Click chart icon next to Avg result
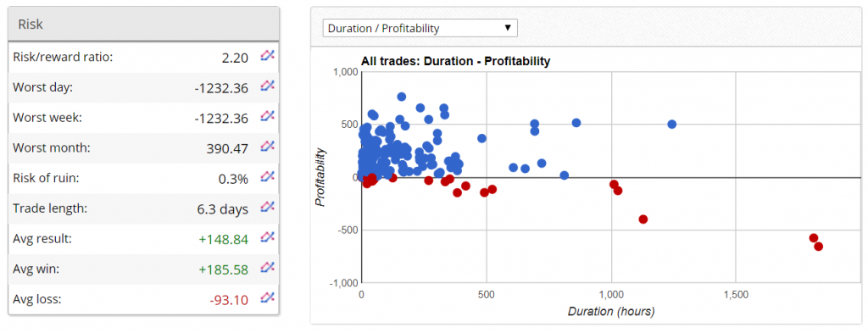Screen dimensions: 868x333 [x=267, y=236]
